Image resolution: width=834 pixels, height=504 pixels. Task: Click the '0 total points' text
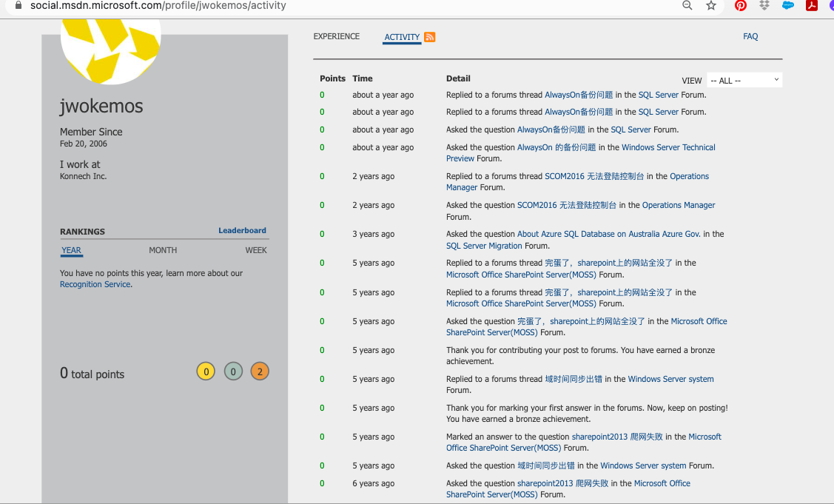click(92, 374)
